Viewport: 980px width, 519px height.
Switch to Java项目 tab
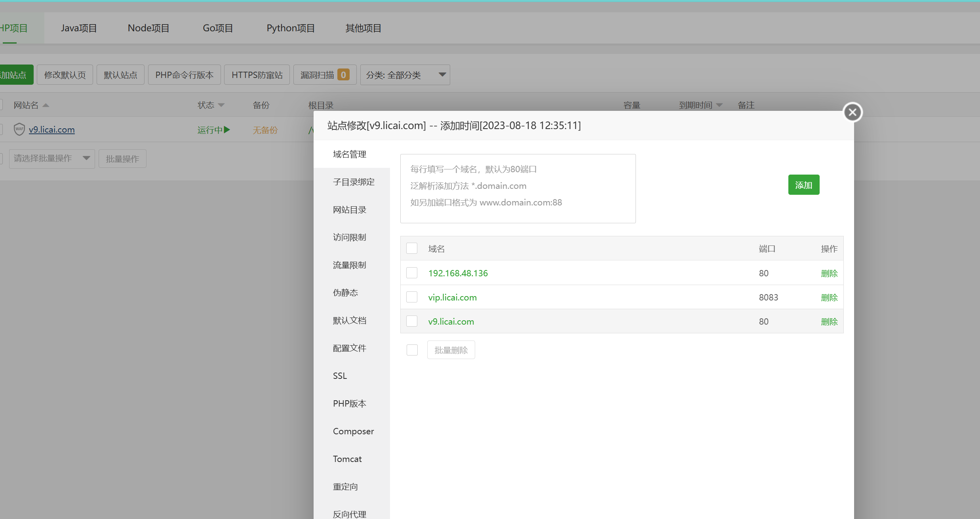click(x=79, y=28)
